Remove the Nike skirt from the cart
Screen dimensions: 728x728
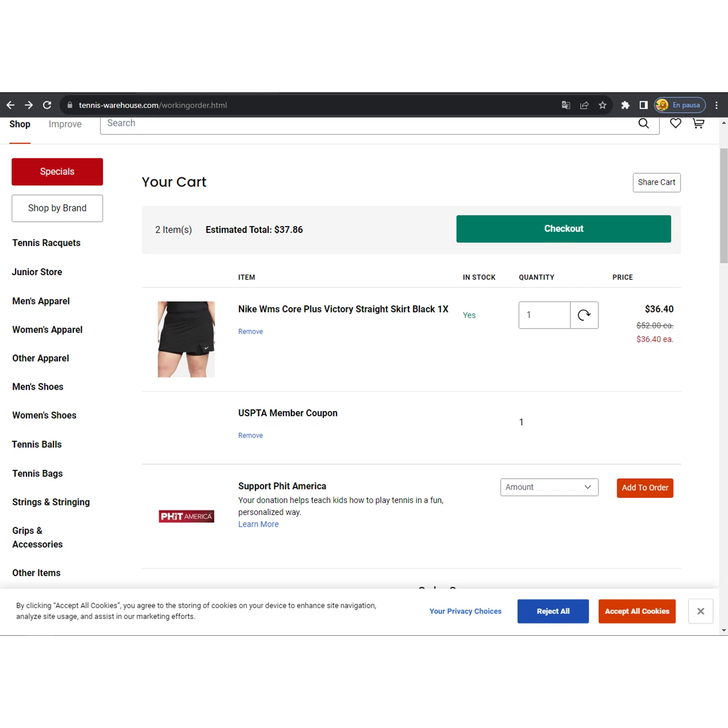coord(250,331)
